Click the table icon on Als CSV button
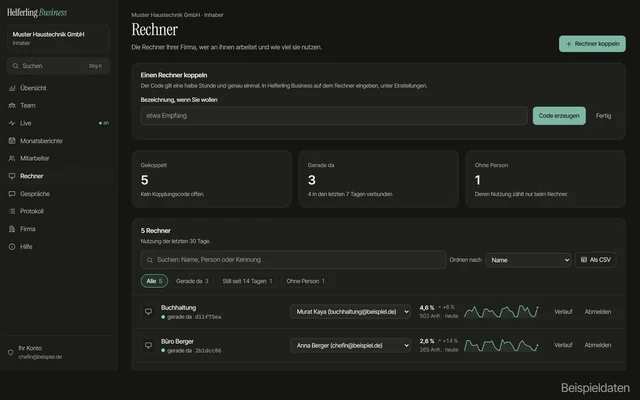Viewport: 640px width, 400px height. pyautogui.click(x=584, y=260)
